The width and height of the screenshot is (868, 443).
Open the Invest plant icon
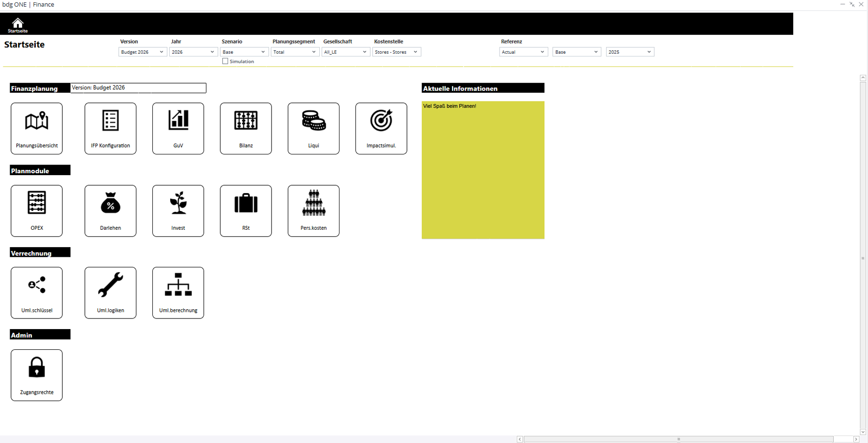pos(178,211)
